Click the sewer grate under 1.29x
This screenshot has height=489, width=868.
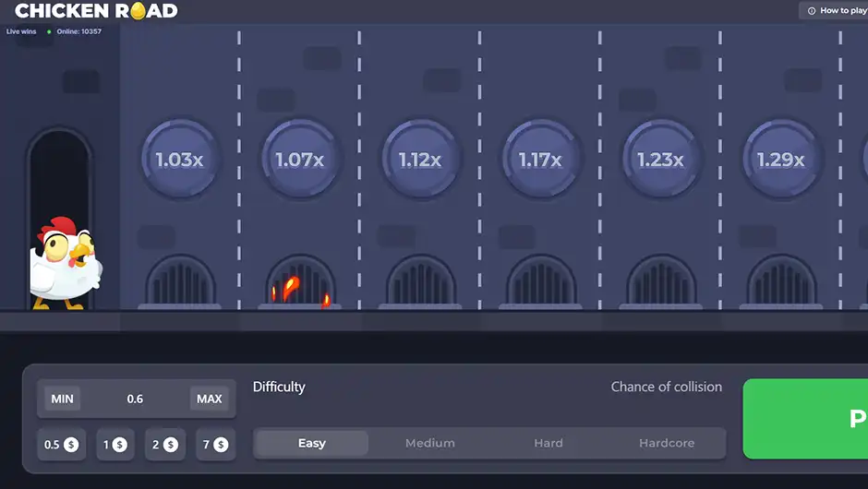[x=781, y=281]
